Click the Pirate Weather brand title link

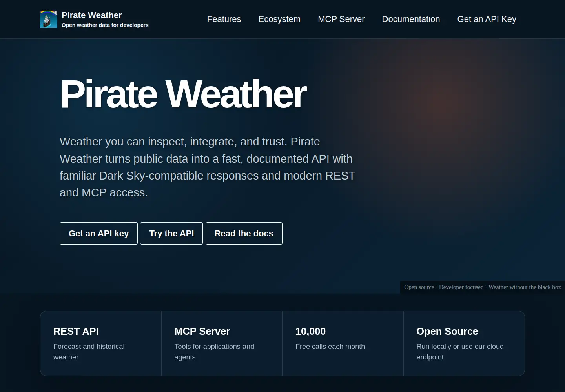click(92, 15)
